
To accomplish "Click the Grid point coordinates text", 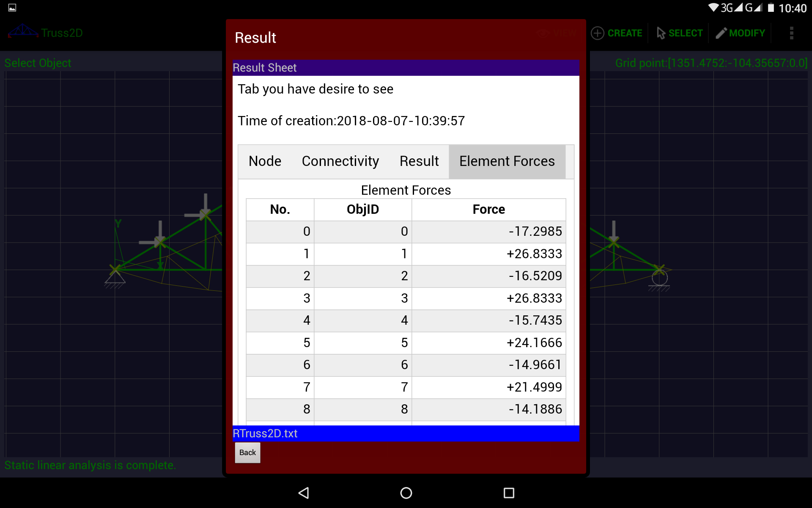I will (711, 63).
